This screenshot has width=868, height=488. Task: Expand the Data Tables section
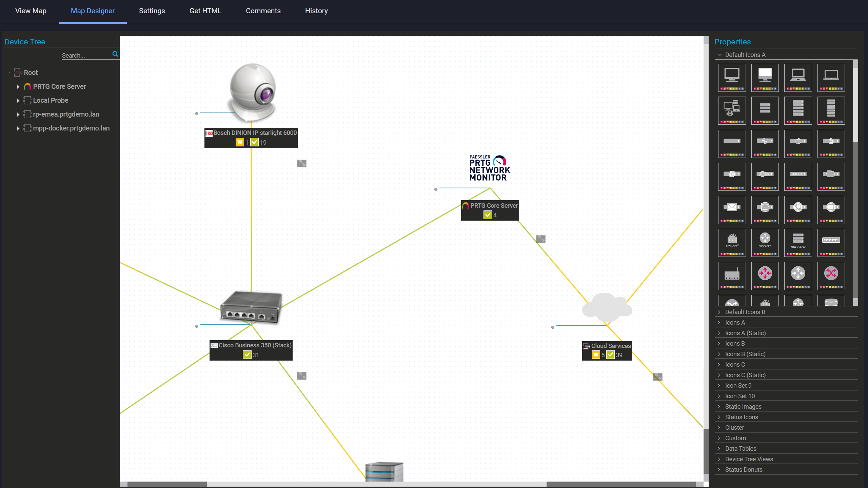click(x=786, y=449)
